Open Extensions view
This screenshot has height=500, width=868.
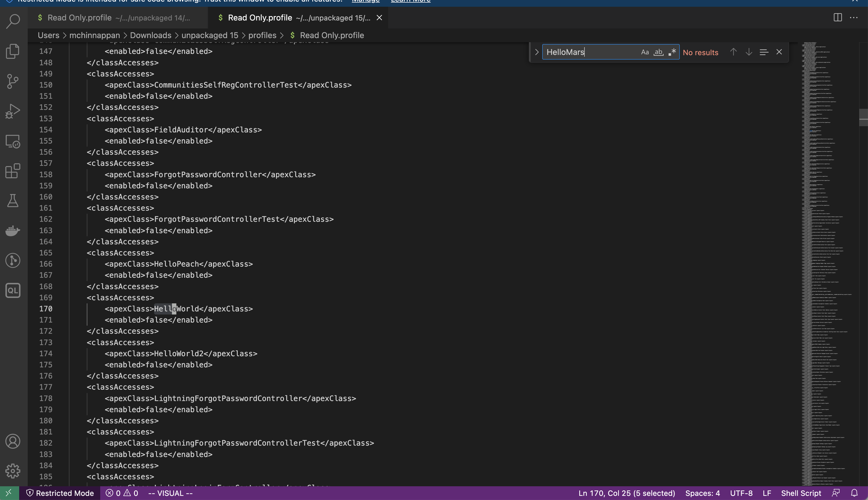tap(13, 171)
